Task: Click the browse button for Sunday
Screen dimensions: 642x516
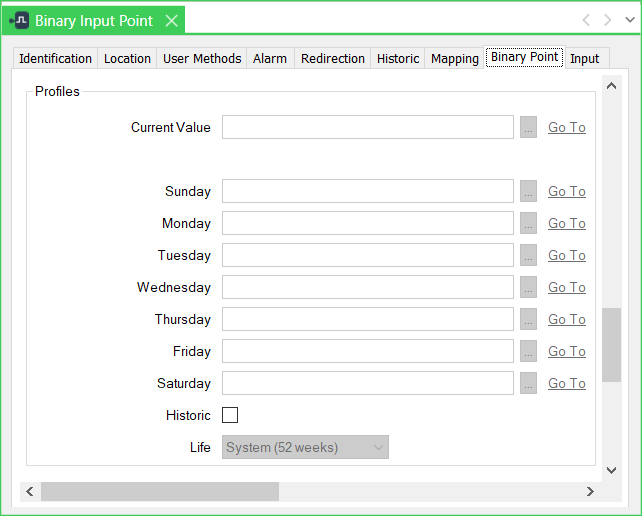Action: [x=529, y=191]
